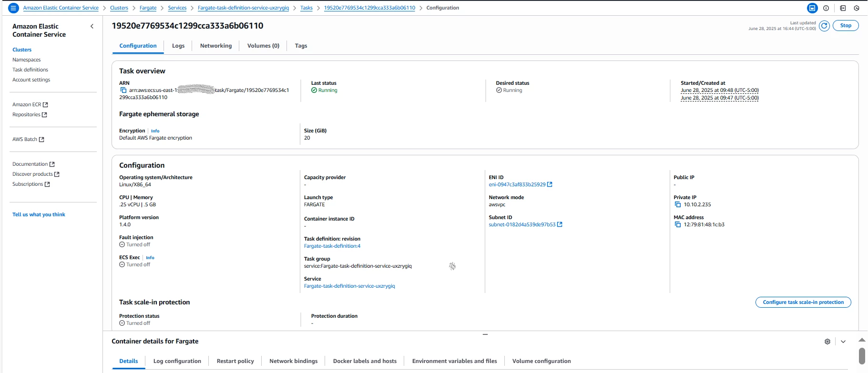
Task: Collapse the ECS side navigation panel
Action: tap(92, 26)
